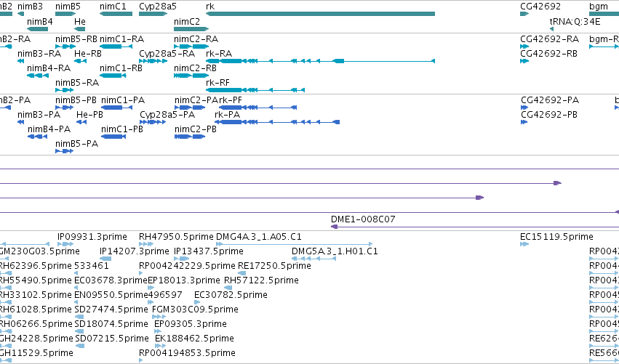Select transcript 'Cyp28a5-RA'
619x364 pixels.
153,61
